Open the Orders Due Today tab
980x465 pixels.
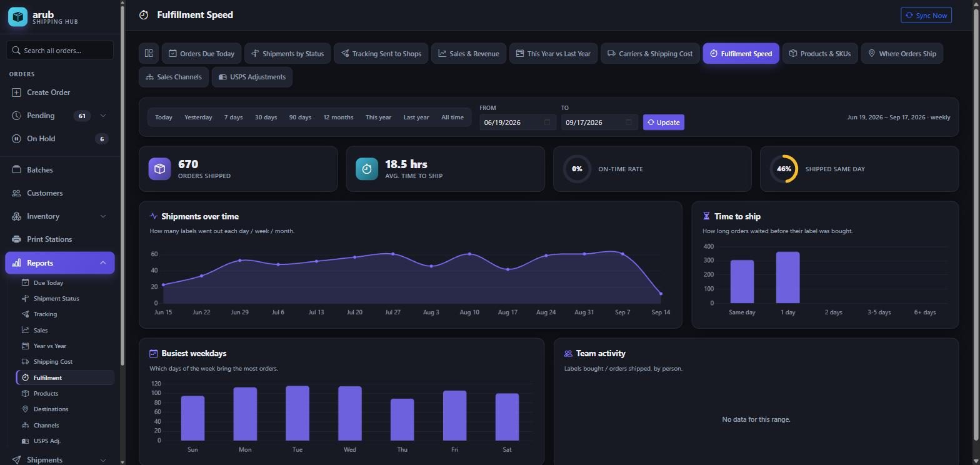202,54
